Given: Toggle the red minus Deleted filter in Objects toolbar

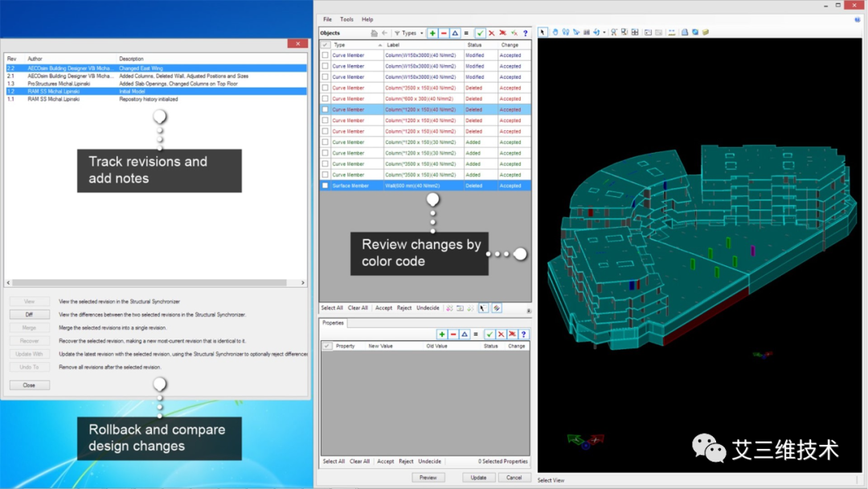Looking at the screenshot, I should pyautogui.click(x=444, y=33).
